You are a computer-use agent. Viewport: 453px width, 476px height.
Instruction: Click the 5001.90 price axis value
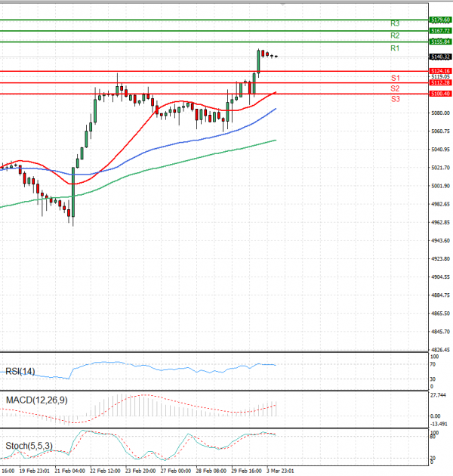pos(441,186)
